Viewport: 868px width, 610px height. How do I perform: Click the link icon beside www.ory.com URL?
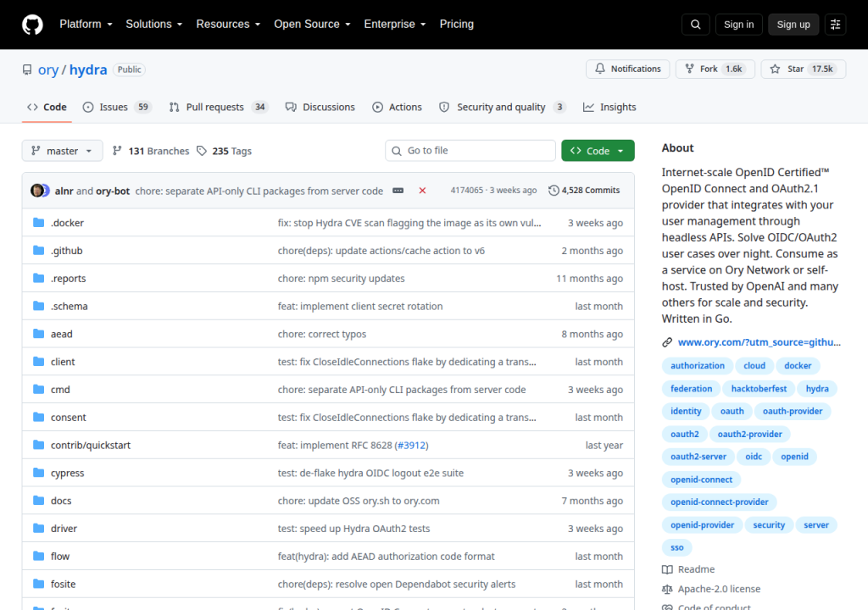[x=667, y=342]
